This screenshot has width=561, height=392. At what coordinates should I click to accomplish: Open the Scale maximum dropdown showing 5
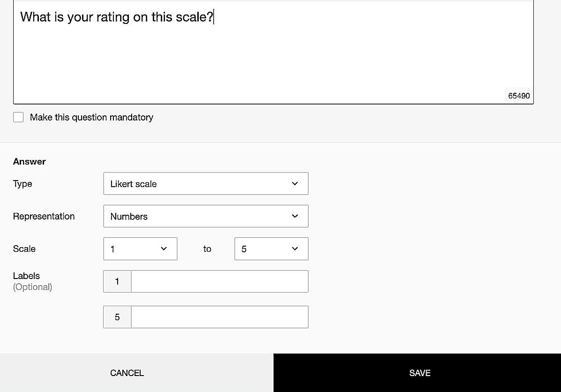pyautogui.click(x=271, y=249)
